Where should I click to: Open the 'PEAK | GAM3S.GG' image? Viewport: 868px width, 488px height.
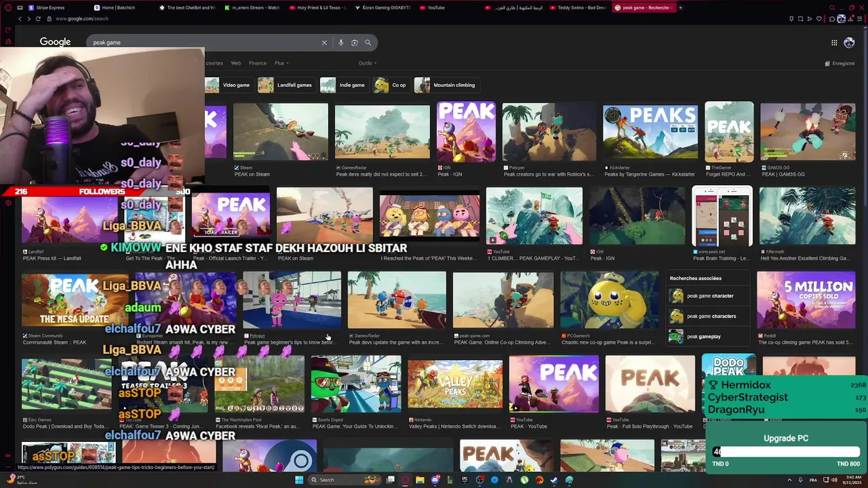tap(808, 132)
